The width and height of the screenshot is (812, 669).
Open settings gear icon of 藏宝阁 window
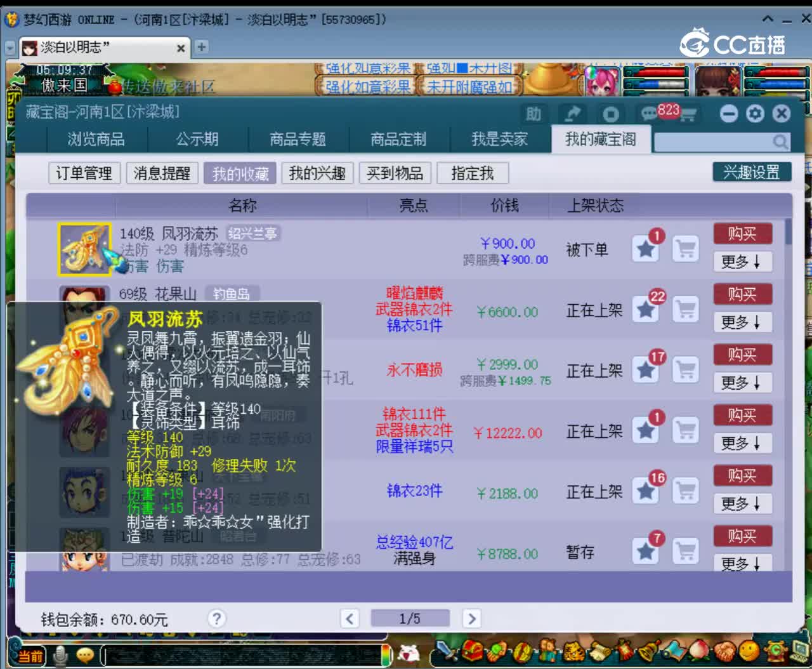(x=755, y=114)
